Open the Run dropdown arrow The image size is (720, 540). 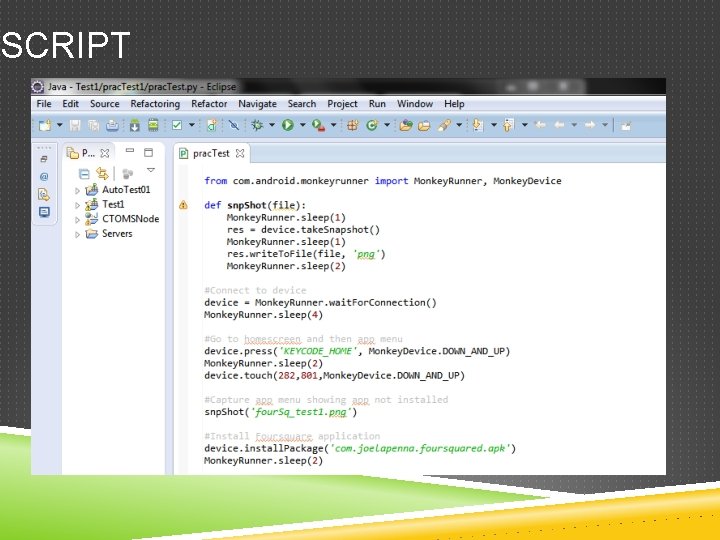pos(303,125)
